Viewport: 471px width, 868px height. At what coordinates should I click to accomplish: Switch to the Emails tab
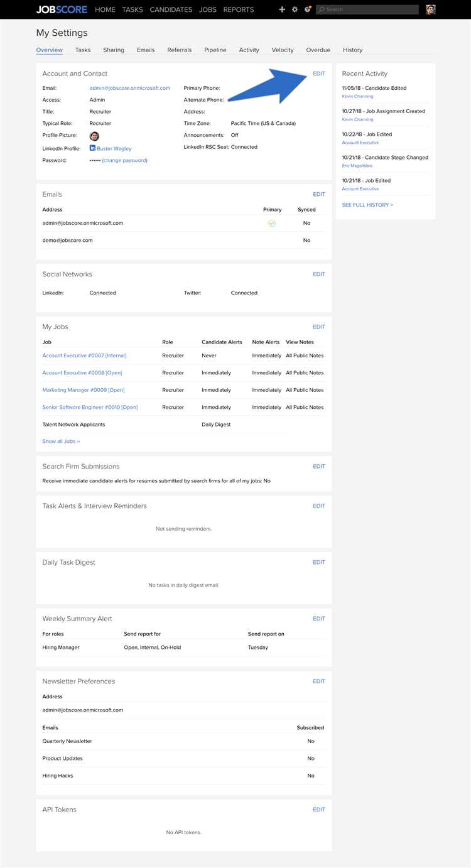tap(146, 50)
